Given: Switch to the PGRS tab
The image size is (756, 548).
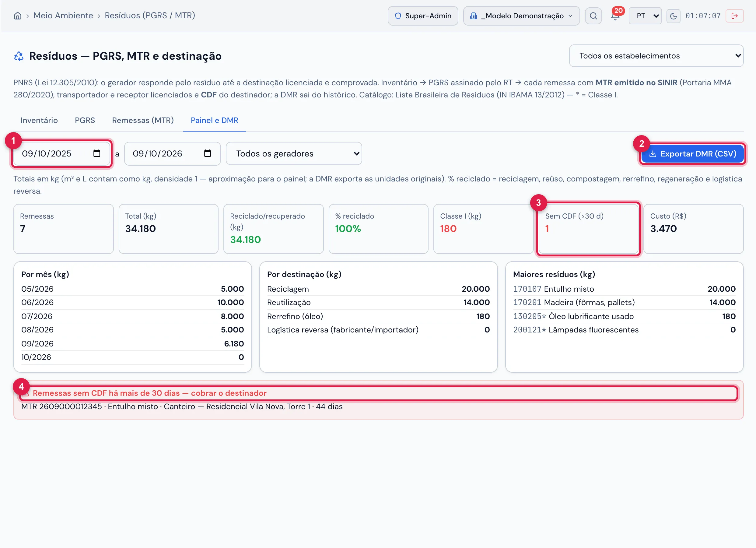Looking at the screenshot, I should (85, 120).
